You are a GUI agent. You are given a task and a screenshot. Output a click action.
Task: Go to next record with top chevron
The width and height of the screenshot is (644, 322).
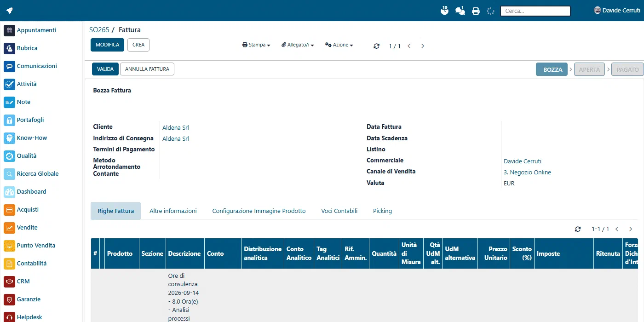click(423, 46)
